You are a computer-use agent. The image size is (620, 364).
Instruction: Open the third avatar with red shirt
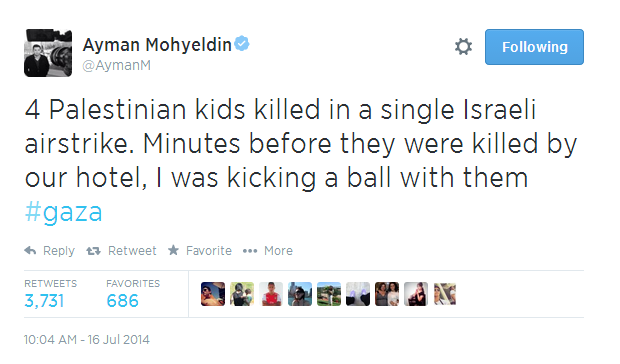click(x=271, y=294)
